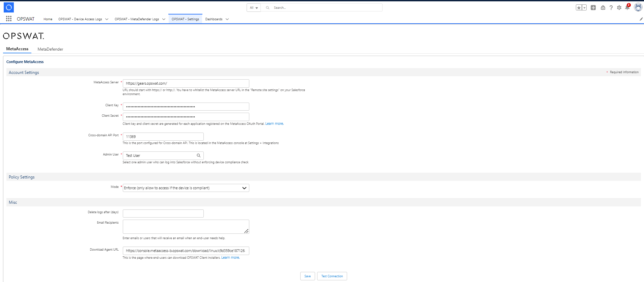Click the Email Recipients resize handle
644x282 pixels.
point(246,231)
